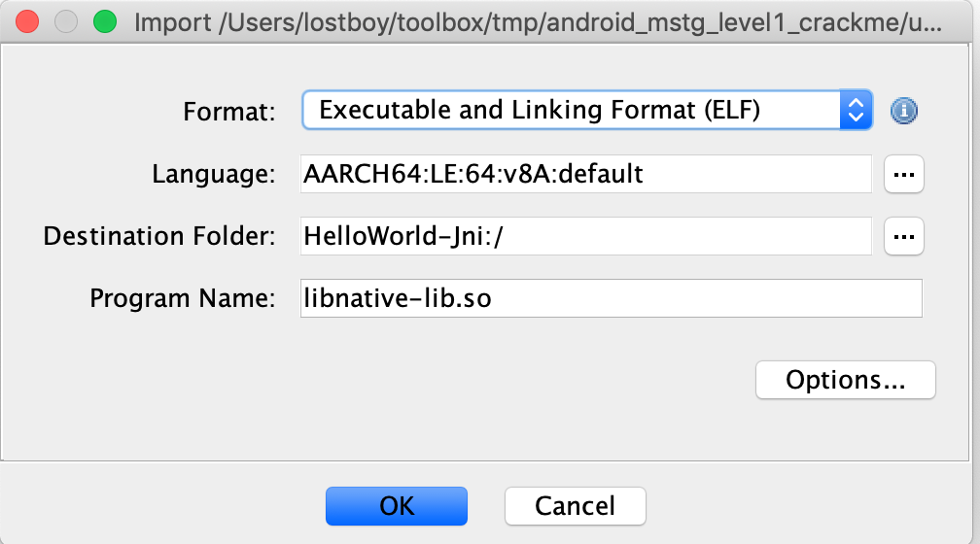
Task: Confirm the import with OK
Action: point(397,506)
